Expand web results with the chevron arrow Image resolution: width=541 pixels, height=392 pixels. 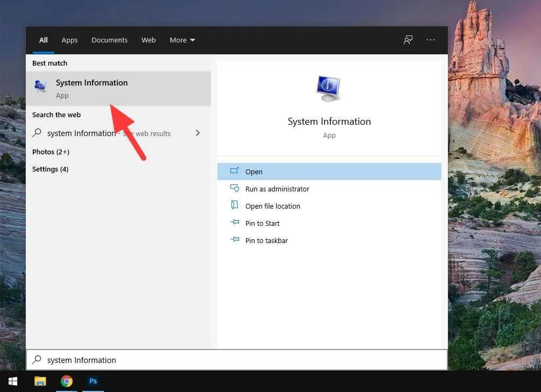coord(198,133)
